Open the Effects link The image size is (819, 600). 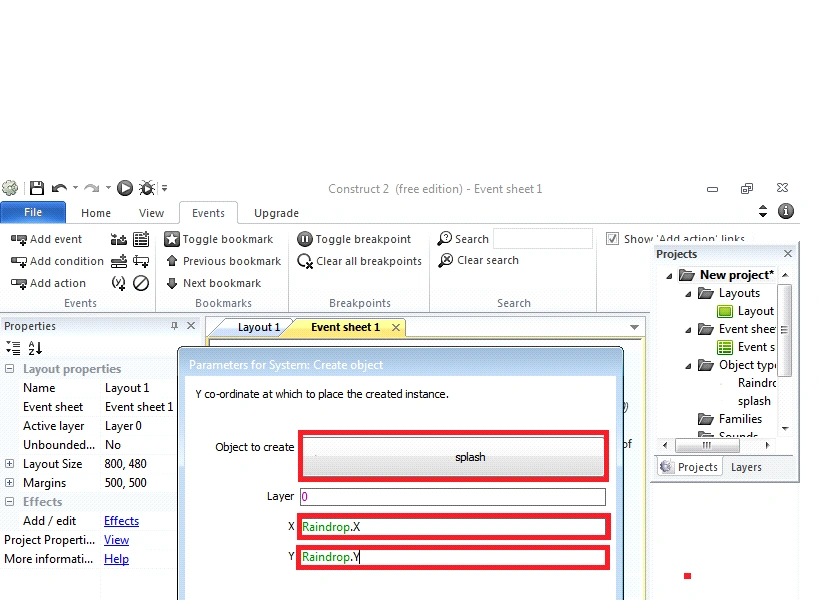pos(121,521)
